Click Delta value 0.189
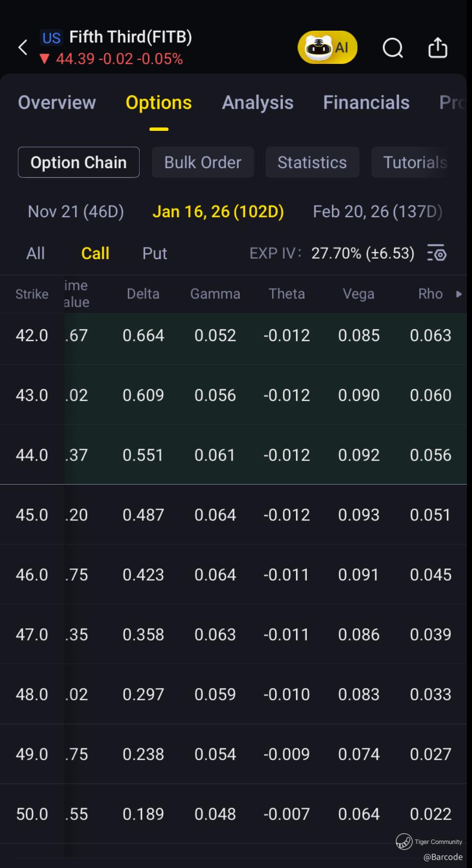This screenshot has width=472, height=868. [143, 814]
